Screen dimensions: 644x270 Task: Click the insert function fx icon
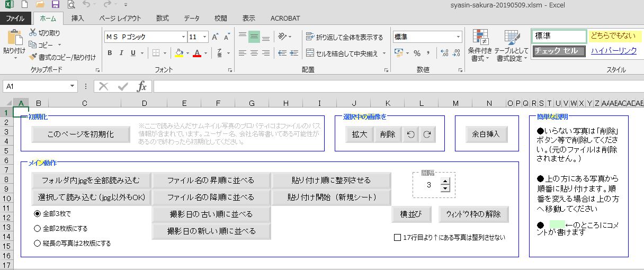[x=141, y=86]
